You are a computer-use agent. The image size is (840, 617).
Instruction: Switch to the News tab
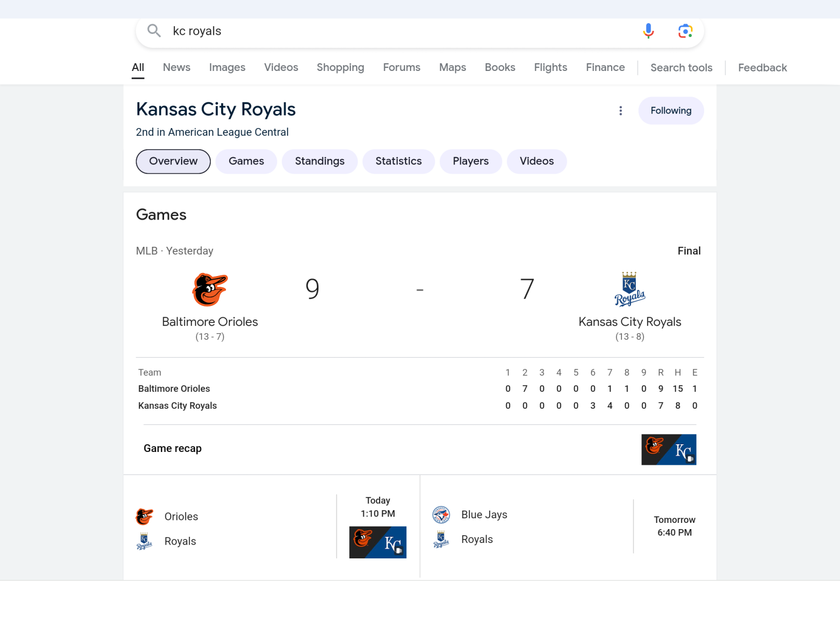[176, 67]
